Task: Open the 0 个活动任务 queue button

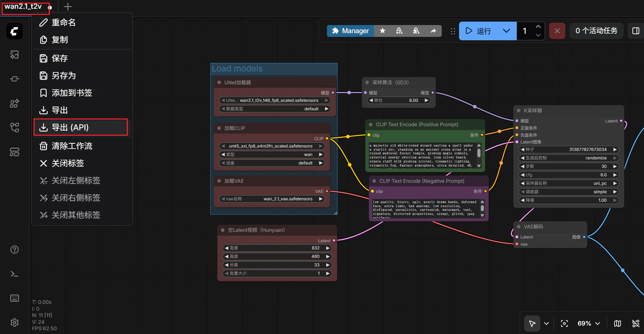Action: [597, 31]
